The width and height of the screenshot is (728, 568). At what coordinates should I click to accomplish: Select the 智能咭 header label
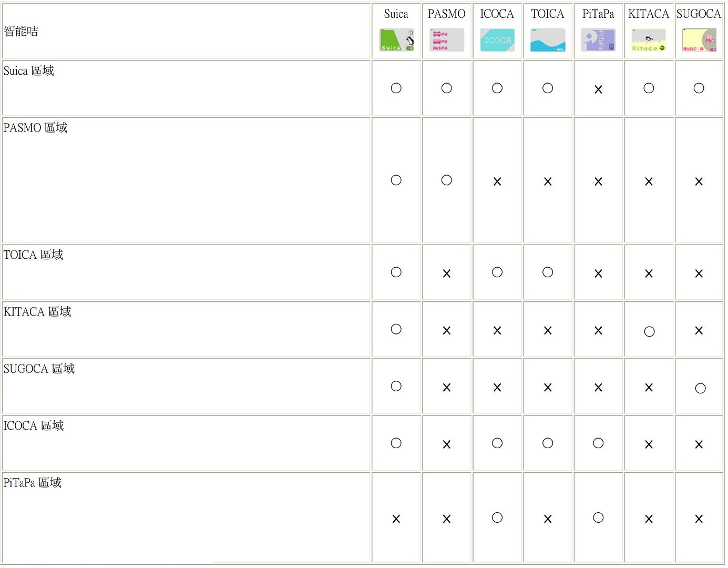(21, 32)
